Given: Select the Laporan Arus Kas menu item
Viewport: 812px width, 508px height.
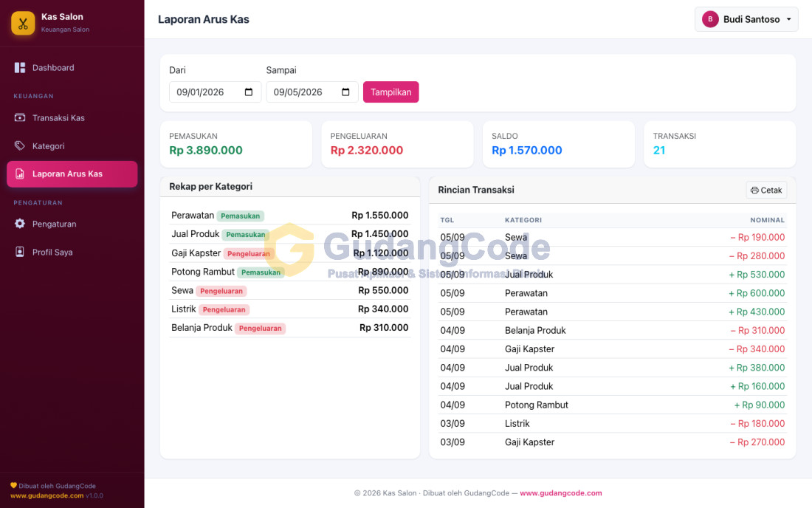Looking at the screenshot, I should coord(72,174).
